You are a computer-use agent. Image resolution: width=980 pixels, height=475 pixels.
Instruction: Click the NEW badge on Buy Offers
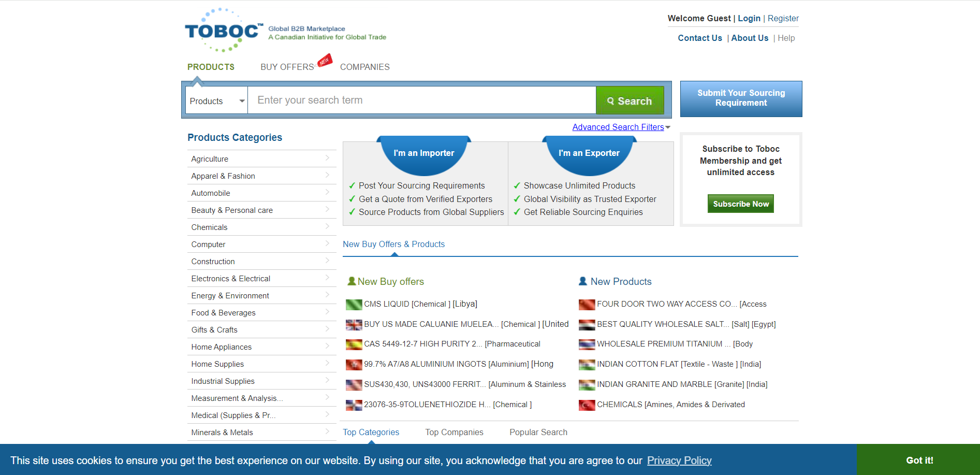click(x=325, y=61)
